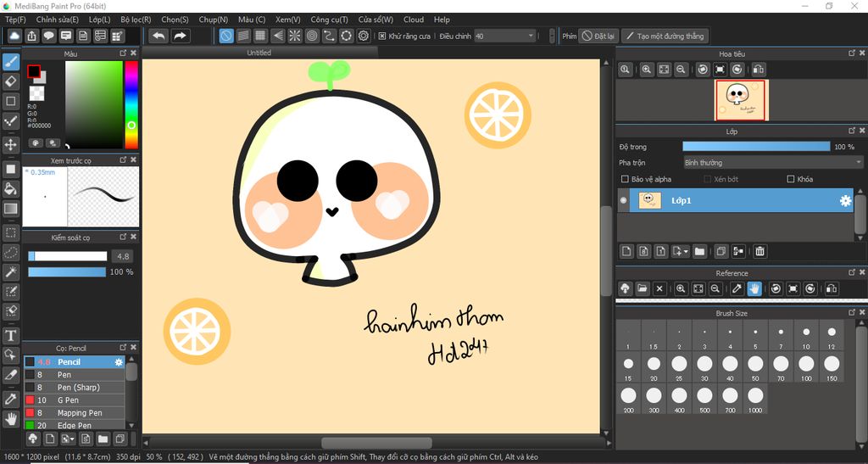This screenshot has width=868, height=464.
Task: Select the Edge Pen brush
Action: coord(75,425)
